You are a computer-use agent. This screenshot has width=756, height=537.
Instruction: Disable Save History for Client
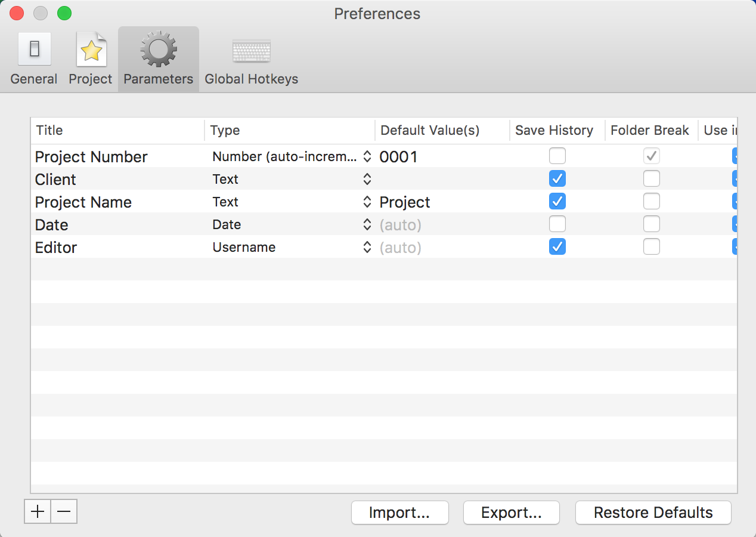point(557,179)
